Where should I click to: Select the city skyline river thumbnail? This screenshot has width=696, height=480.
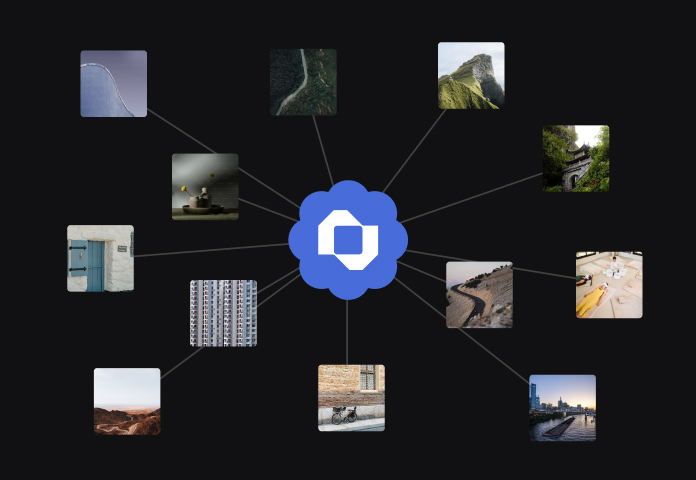click(x=562, y=408)
